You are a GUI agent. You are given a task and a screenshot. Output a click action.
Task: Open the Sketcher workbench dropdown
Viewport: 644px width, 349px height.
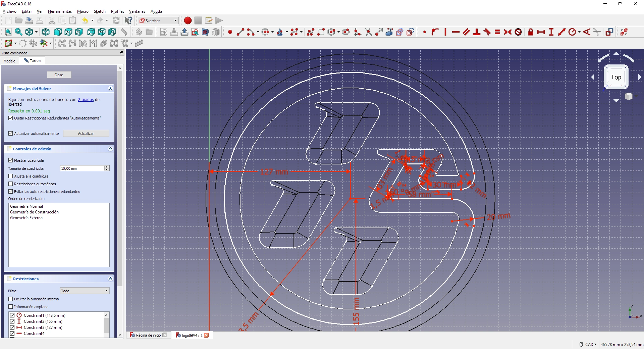coord(158,20)
